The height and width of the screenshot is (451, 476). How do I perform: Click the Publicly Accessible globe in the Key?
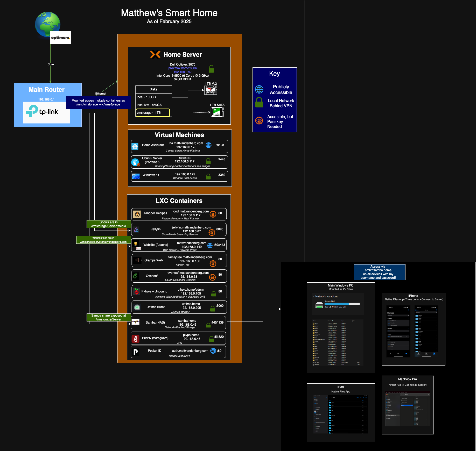pyautogui.click(x=259, y=89)
